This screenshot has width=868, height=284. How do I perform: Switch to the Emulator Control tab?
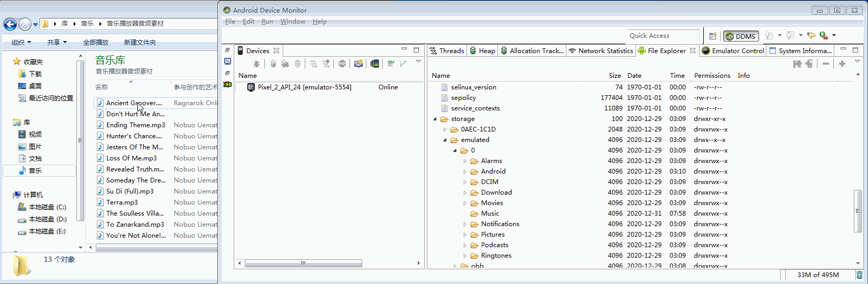[733, 50]
